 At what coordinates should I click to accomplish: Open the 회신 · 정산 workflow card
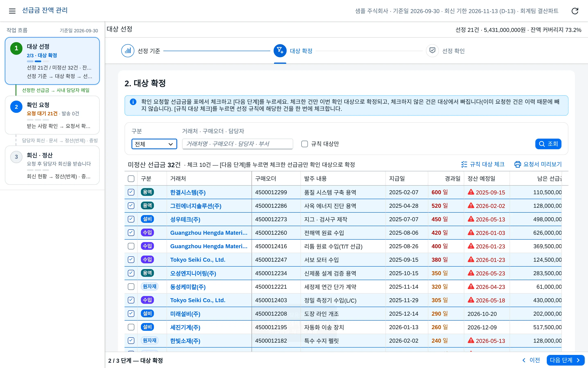click(x=52, y=165)
